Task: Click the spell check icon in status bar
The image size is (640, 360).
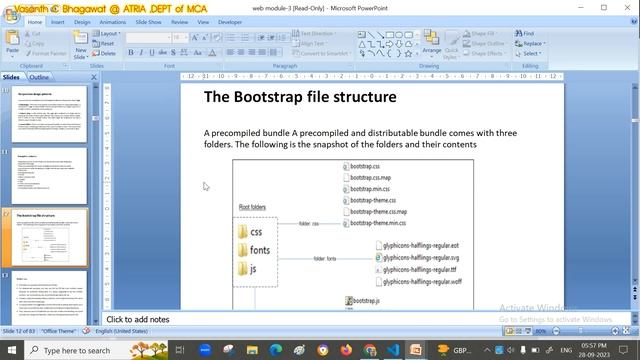Action: pos(86,331)
